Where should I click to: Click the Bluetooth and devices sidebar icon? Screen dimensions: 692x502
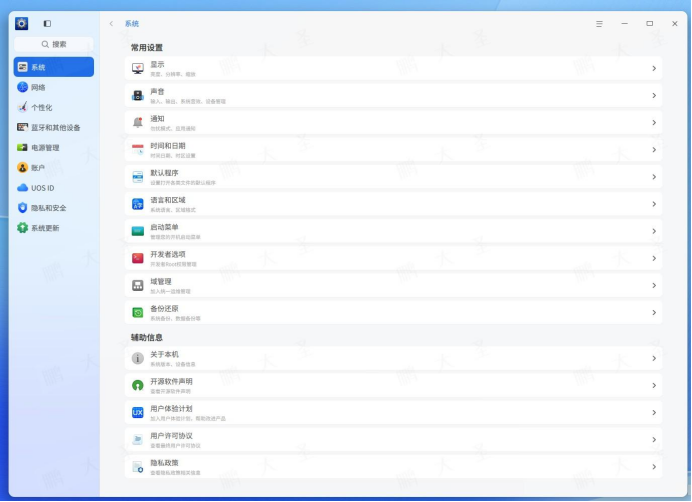pyautogui.click(x=23, y=128)
